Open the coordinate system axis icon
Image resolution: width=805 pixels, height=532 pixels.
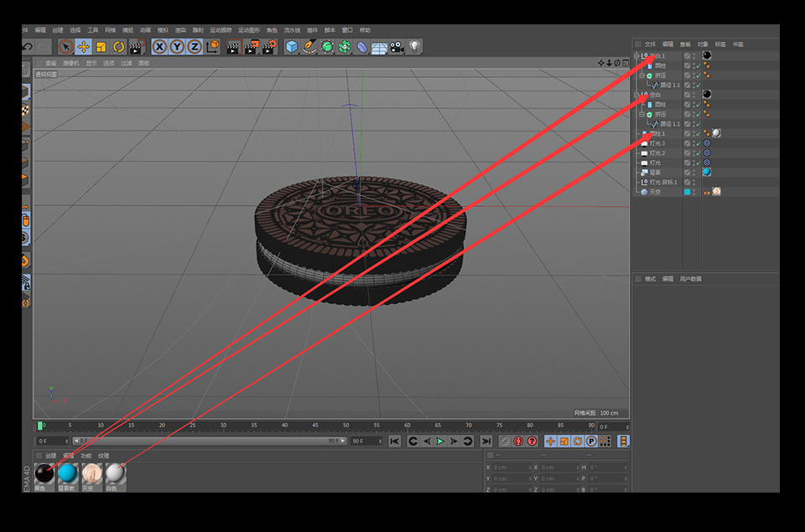(x=212, y=47)
